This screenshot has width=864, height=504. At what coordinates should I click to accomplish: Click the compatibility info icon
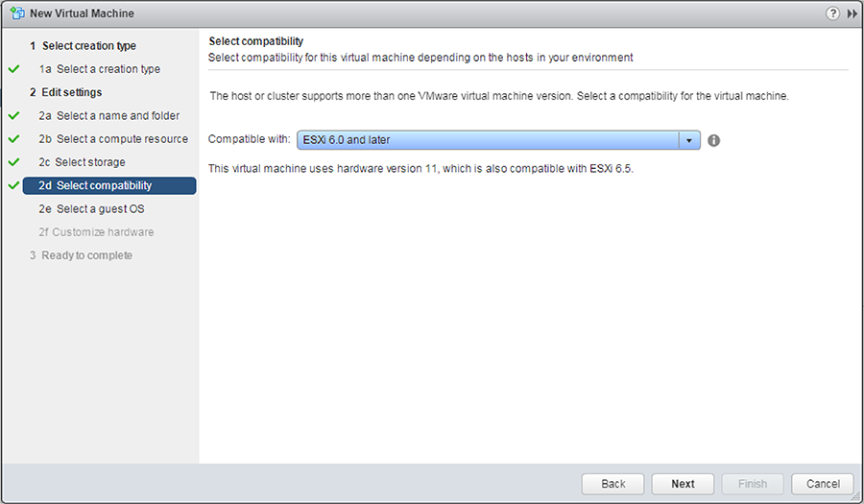[713, 140]
